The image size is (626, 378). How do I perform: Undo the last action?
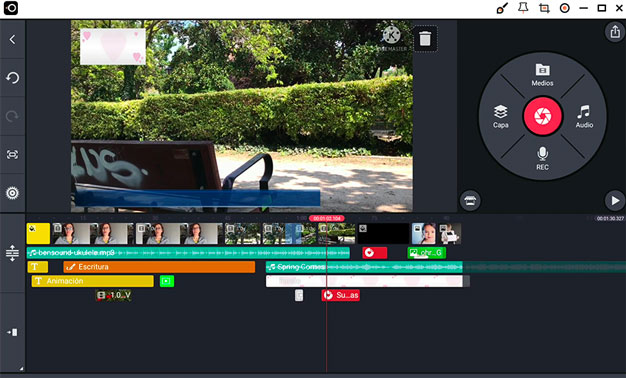coord(12,77)
